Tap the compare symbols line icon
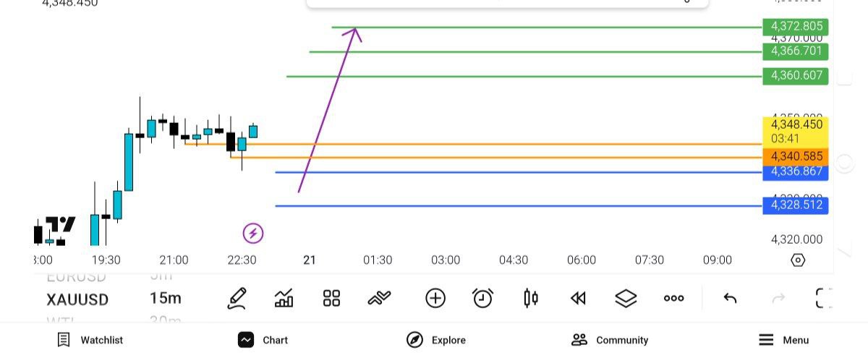Image resolution: width=868 pixels, height=358 pixels. click(x=379, y=298)
